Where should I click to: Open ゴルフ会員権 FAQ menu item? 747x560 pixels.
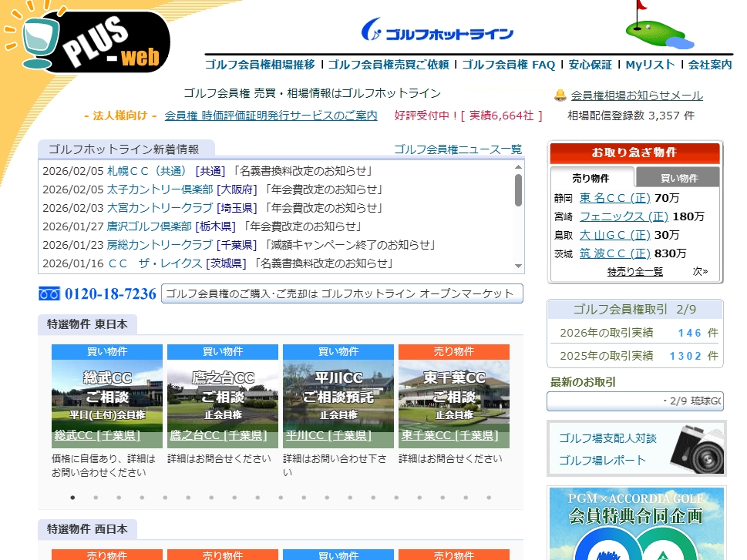[x=508, y=65]
